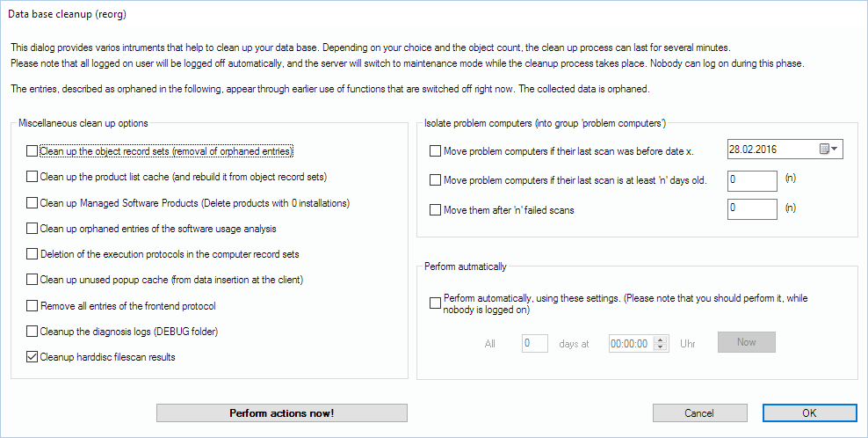Select deletion of execution protocols checkbox
Image resolution: width=868 pixels, height=438 pixels.
click(x=33, y=254)
